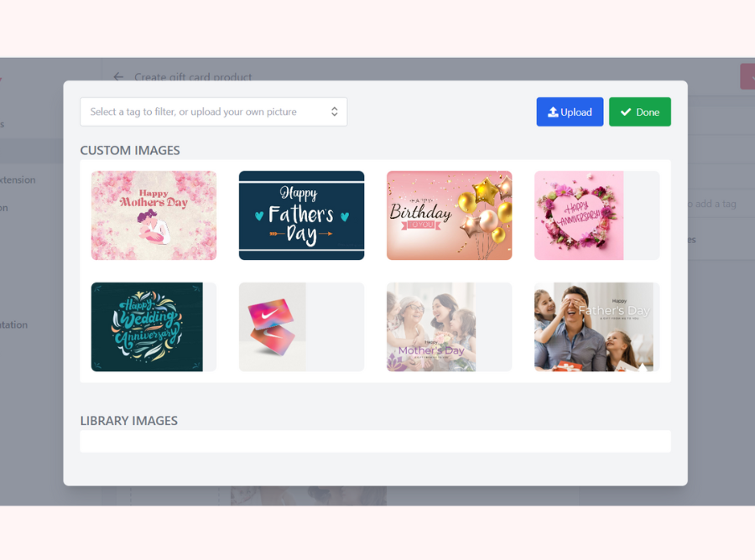This screenshot has height=560, width=755.
Task: Click the Upload button's cloud upload icon
Action: point(553,111)
